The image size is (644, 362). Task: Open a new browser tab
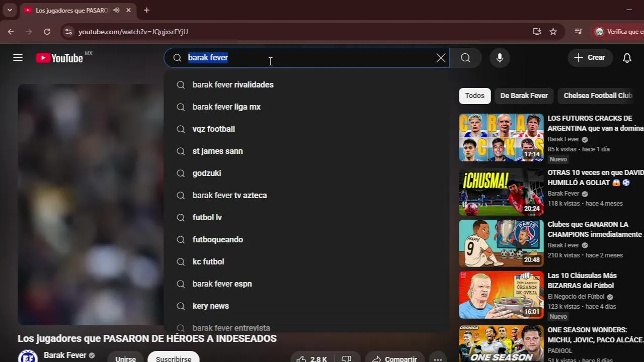(146, 10)
